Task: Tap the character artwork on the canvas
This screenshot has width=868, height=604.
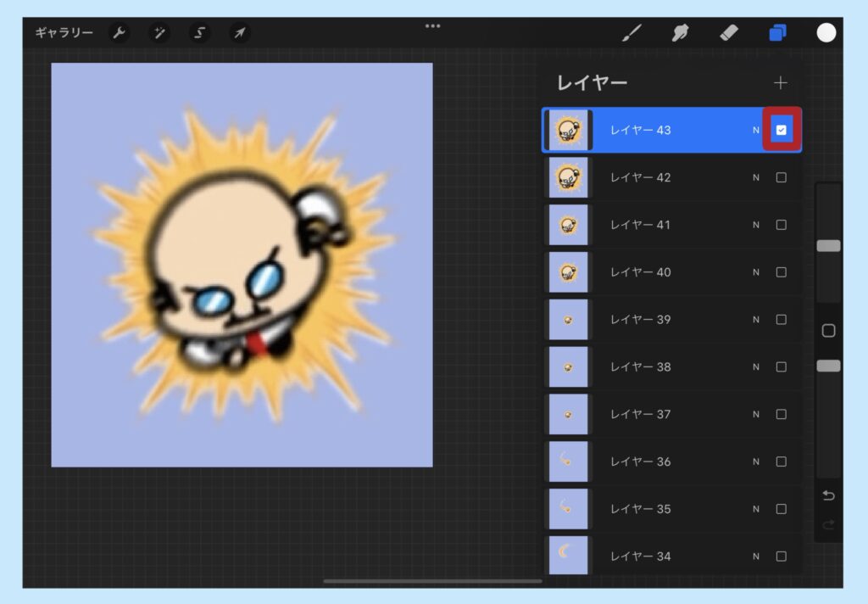Action: 242,265
